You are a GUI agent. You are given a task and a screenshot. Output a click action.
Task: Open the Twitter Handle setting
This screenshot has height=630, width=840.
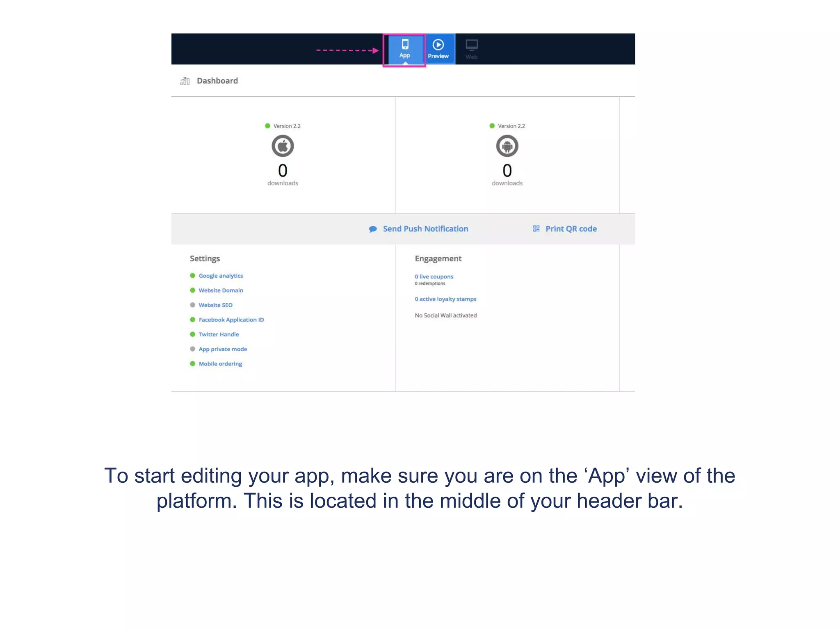pyautogui.click(x=219, y=335)
